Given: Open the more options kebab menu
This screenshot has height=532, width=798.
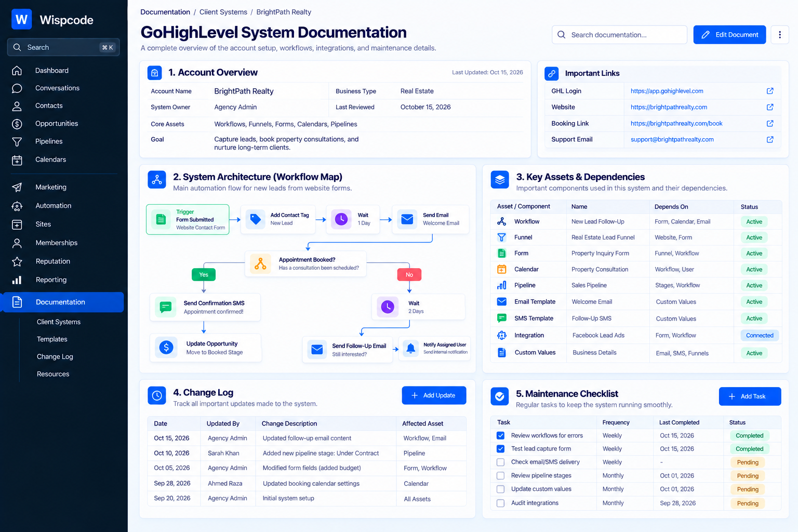Looking at the screenshot, I should pos(780,35).
